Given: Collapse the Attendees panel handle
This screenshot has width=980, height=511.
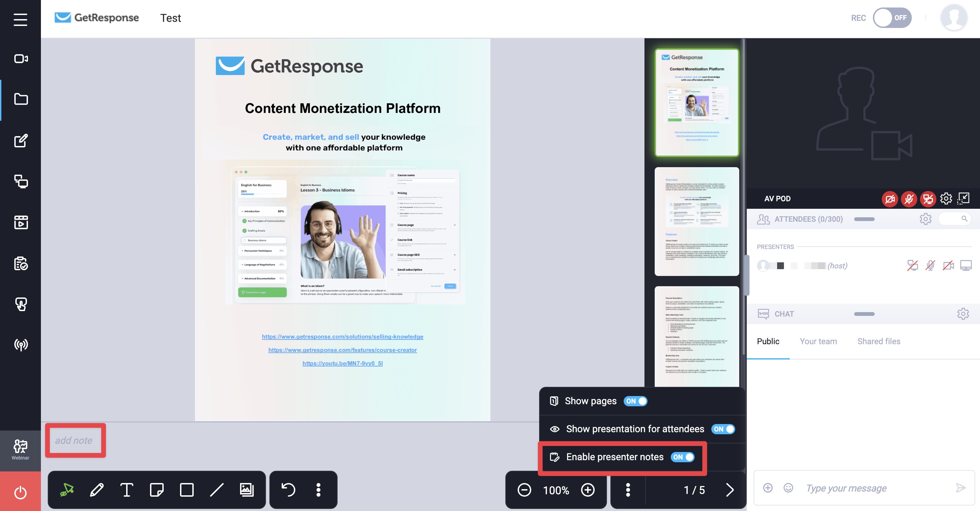Looking at the screenshot, I should click(x=864, y=219).
